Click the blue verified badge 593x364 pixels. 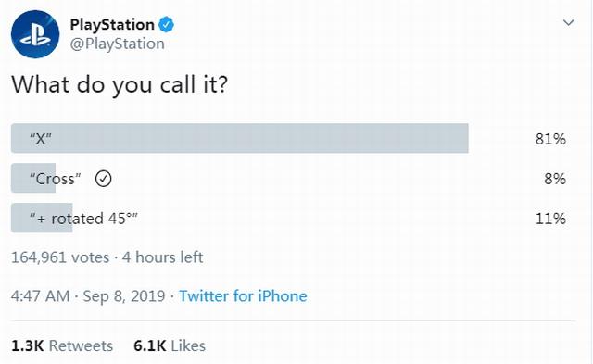point(166,25)
